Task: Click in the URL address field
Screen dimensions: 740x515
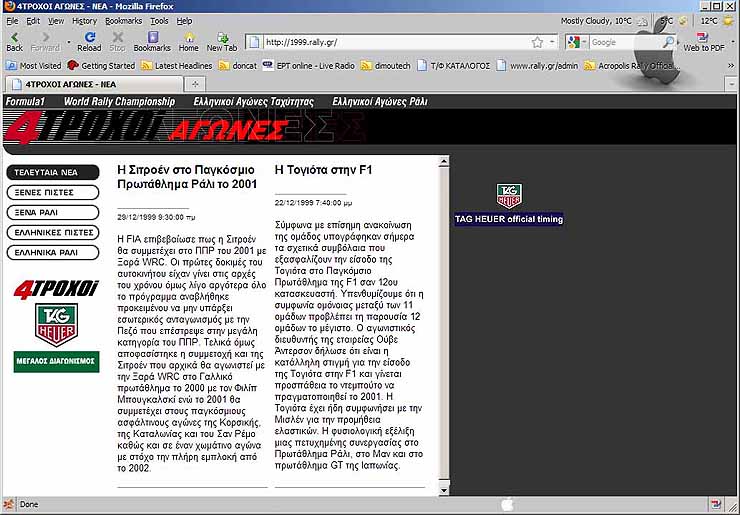Action: click(x=395, y=42)
